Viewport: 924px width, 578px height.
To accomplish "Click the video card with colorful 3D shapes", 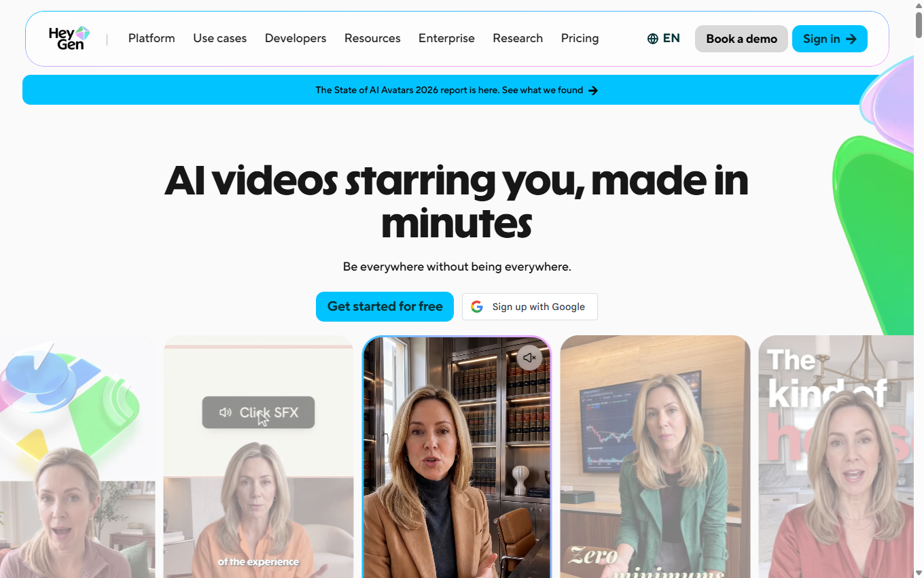I will pos(77,456).
